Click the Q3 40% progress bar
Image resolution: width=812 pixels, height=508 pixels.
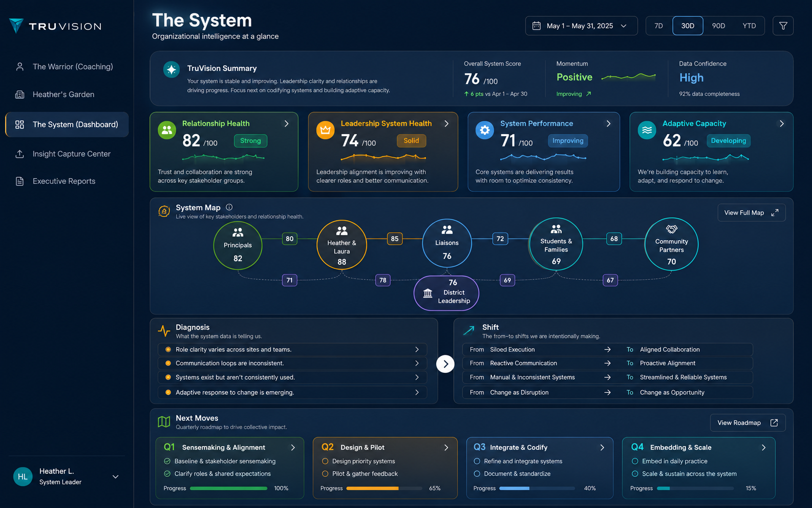coord(537,489)
